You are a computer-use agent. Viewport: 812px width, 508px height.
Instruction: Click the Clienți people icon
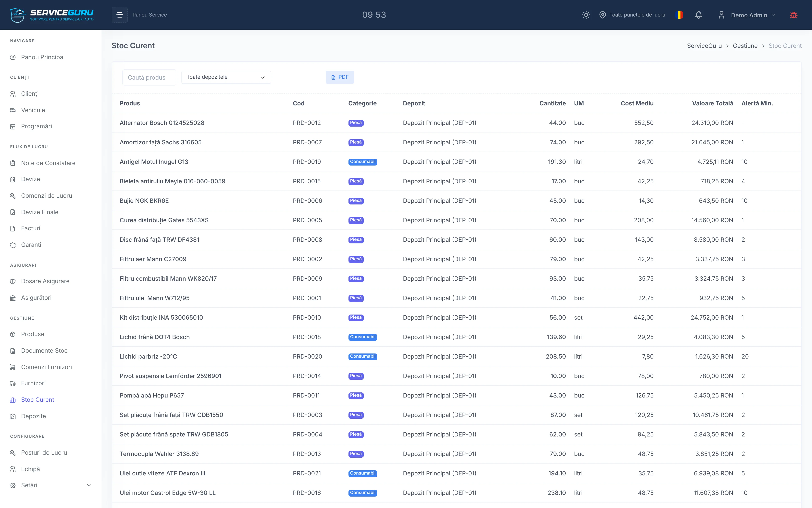tap(13, 94)
